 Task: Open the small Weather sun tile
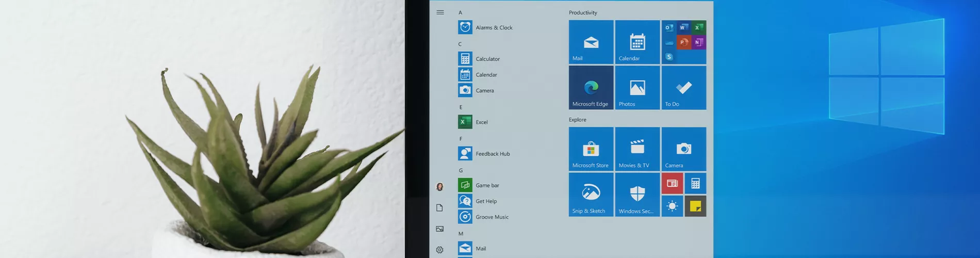point(672,206)
